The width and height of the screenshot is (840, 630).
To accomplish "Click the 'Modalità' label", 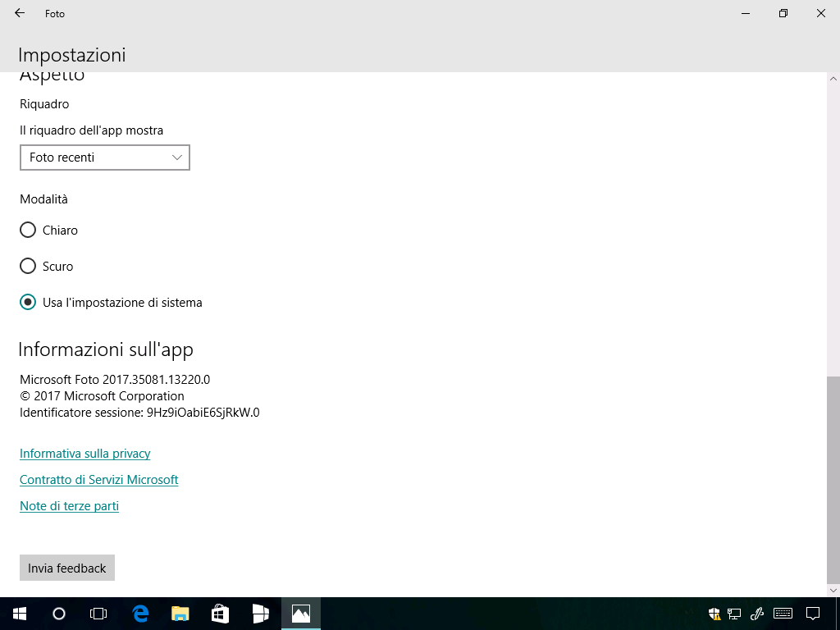I will tap(44, 199).
